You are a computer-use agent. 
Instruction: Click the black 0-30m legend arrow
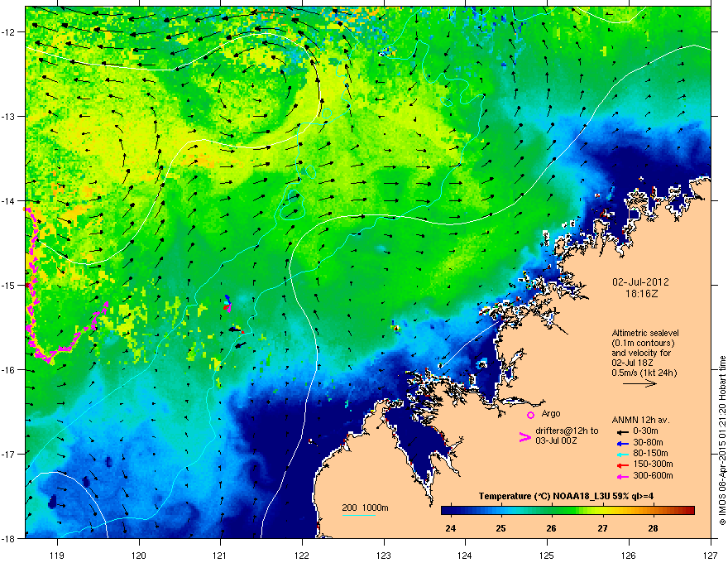point(623,432)
